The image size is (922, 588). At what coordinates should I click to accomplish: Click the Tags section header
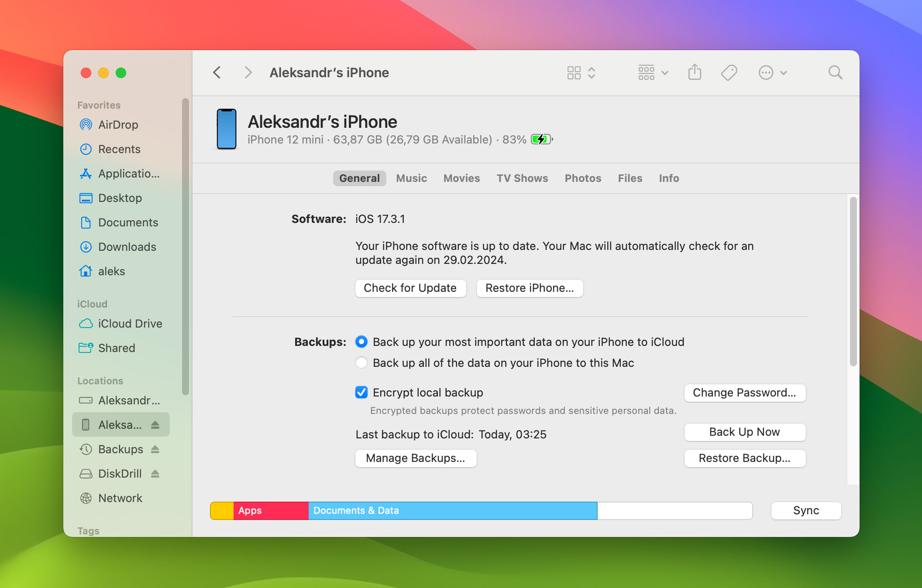pyautogui.click(x=88, y=531)
